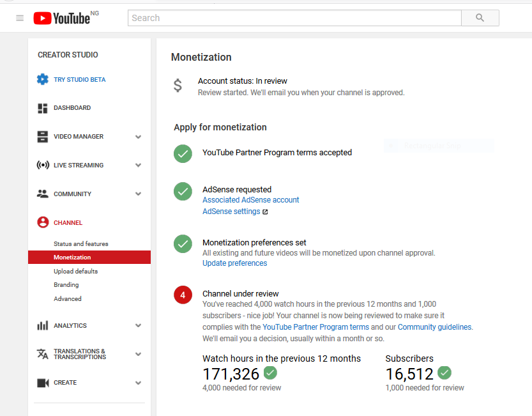Click the TRY STUDIO BETA link
The height and width of the screenshot is (416, 532).
tap(79, 79)
